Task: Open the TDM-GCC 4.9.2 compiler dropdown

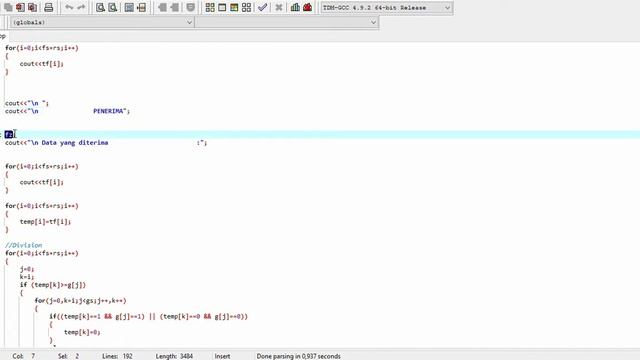Action: tap(387, 8)
